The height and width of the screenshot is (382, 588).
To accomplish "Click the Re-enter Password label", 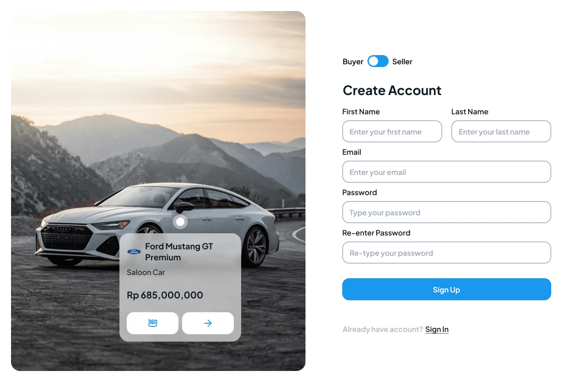I will [376, 233].
